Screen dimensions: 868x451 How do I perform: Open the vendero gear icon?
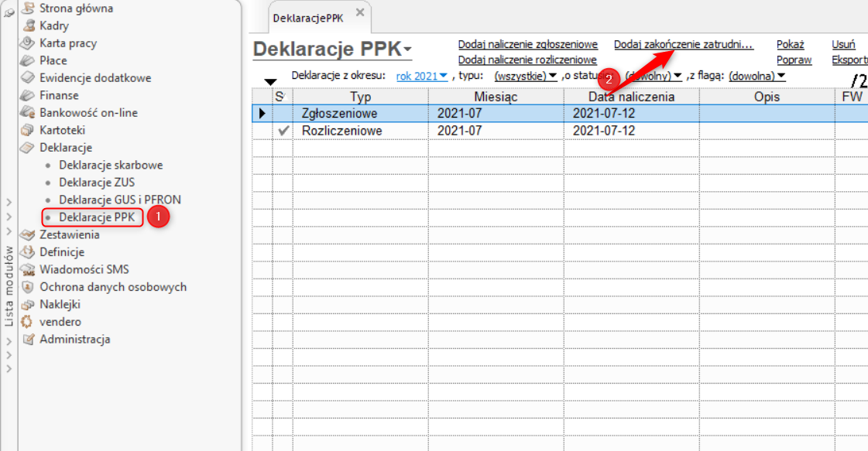tap(26, 322)
